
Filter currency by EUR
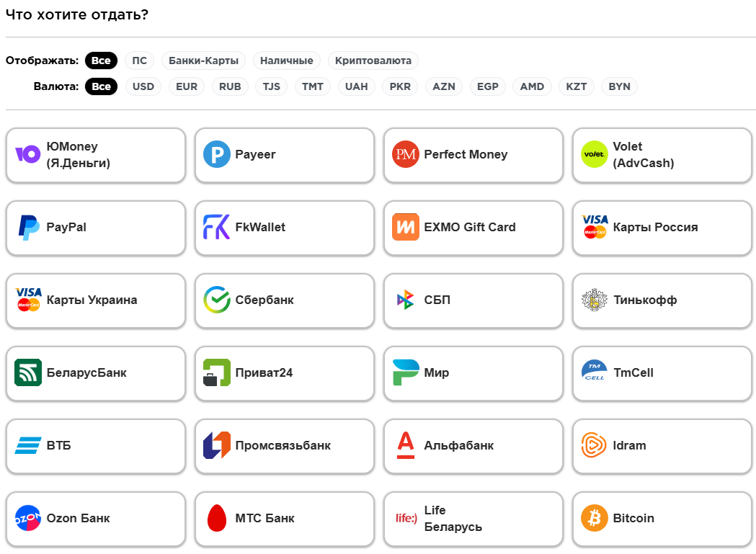pyautogui.click(x=187, y=86)
